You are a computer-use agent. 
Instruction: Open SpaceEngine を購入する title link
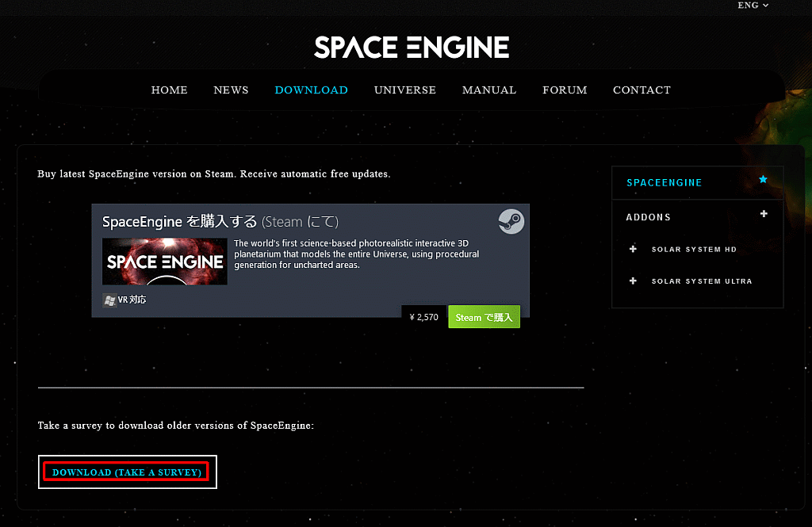pyautogui.click(x=220, y=222)
